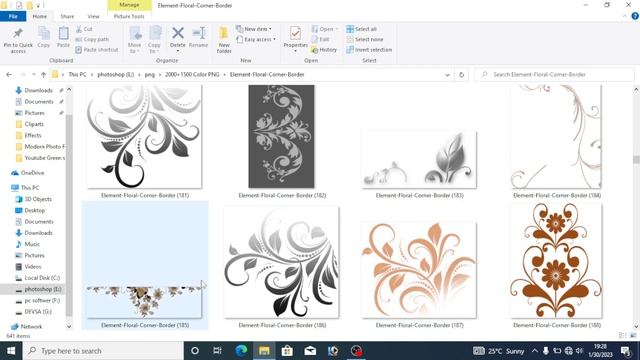Screen dimensions: 640x360
Task: Select OneDrive in navigation pane
Action: click(32, 173)
